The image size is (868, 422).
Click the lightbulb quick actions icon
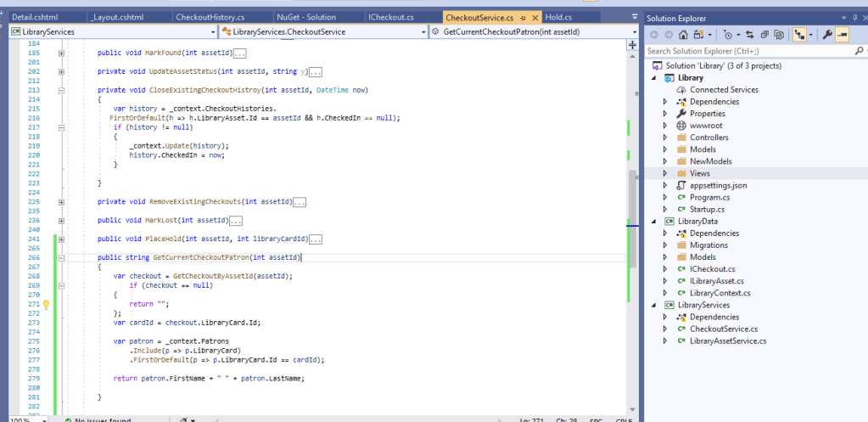click(x=47, y=304)
